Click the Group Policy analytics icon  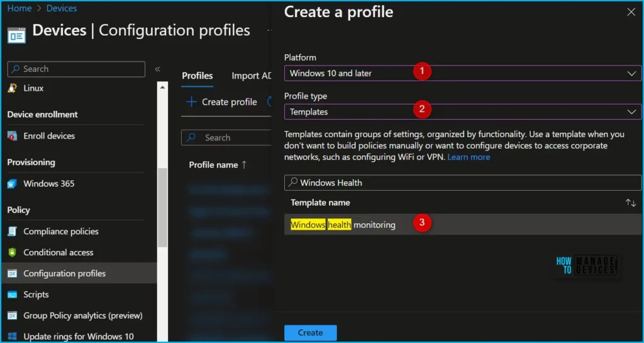(13, 316)
